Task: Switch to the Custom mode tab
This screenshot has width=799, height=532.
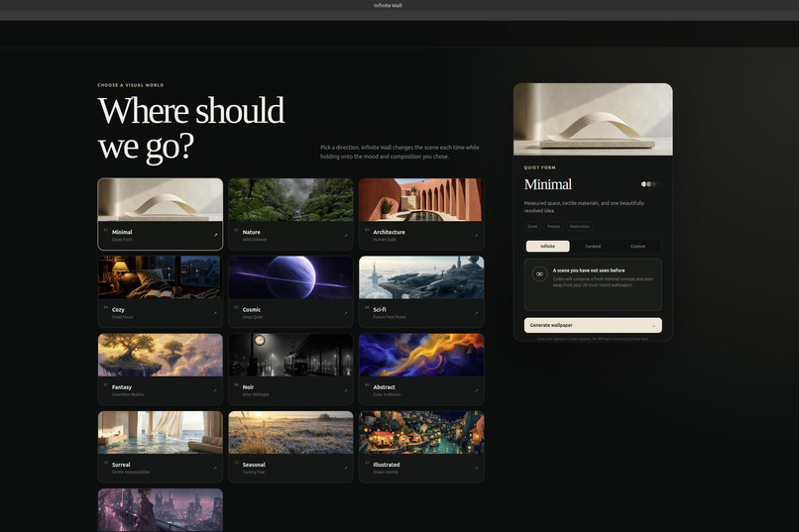Action: (638, 247)
